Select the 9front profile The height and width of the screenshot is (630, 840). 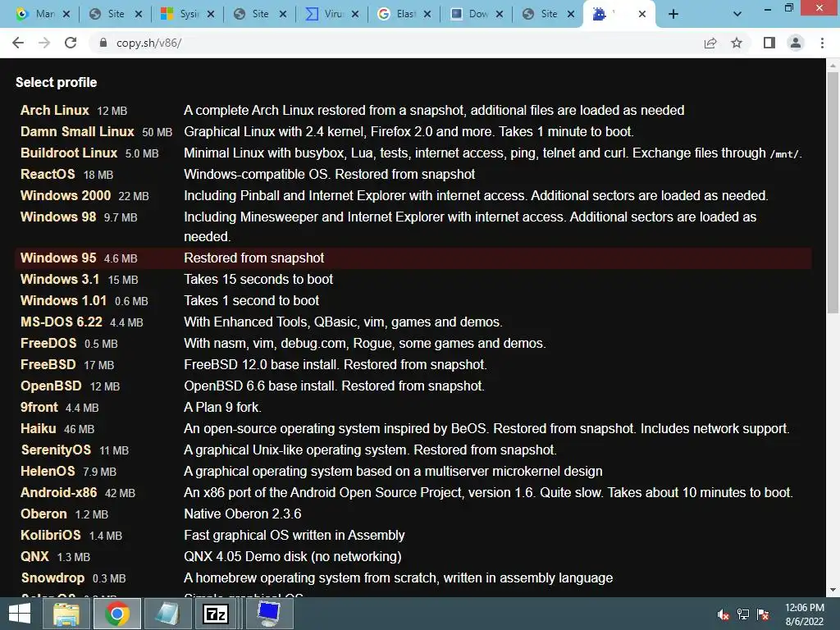[x=39, y=407]
